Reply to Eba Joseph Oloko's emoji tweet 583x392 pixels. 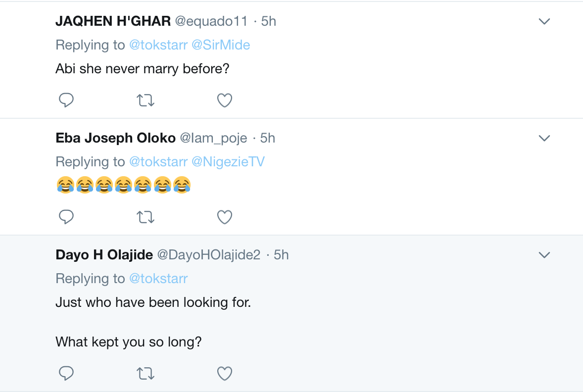[66, 217]
